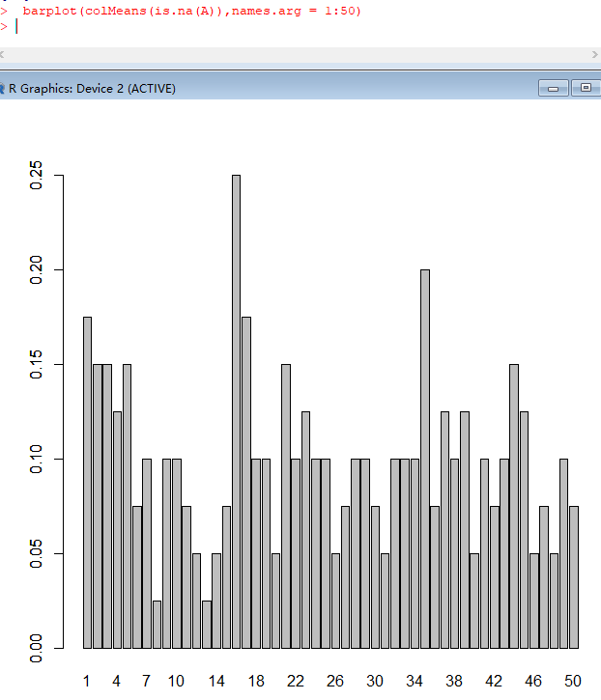Click the x-axis label 50
The width and height of the screenshot is (601, 700).
(x=573, y=682)
